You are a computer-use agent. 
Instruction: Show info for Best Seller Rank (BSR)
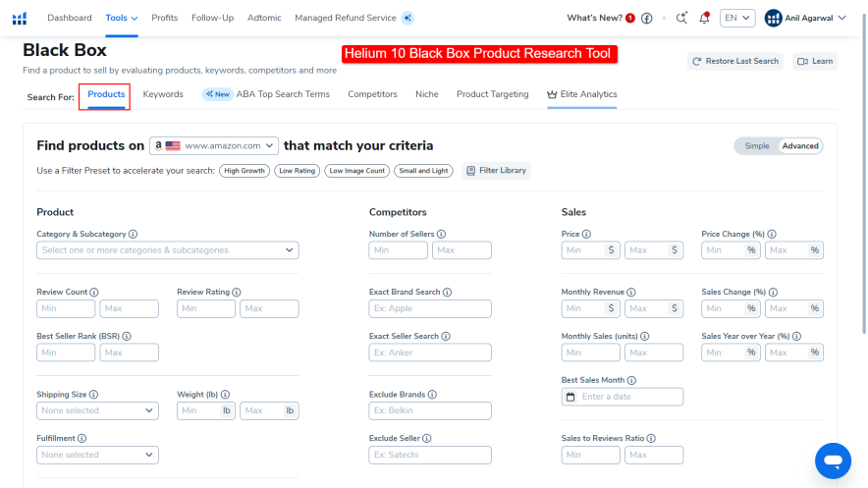coord(127,337)
